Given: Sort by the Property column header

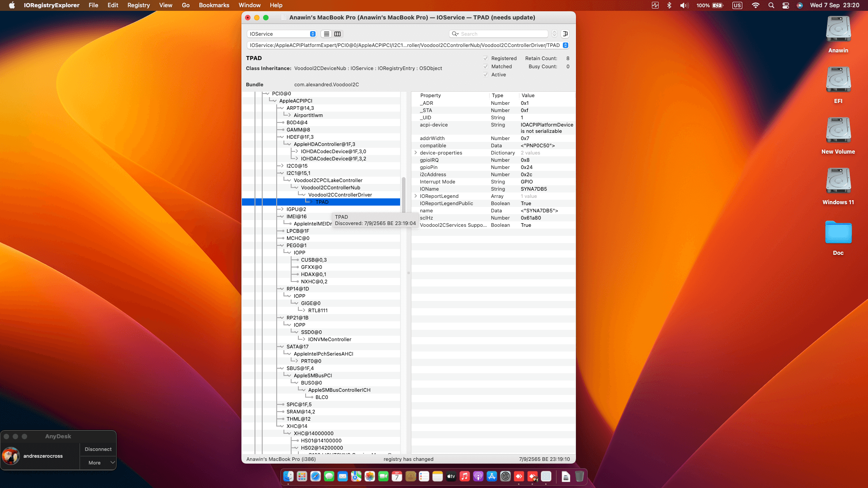Looking at the screenshot, I should click(454, 95).
